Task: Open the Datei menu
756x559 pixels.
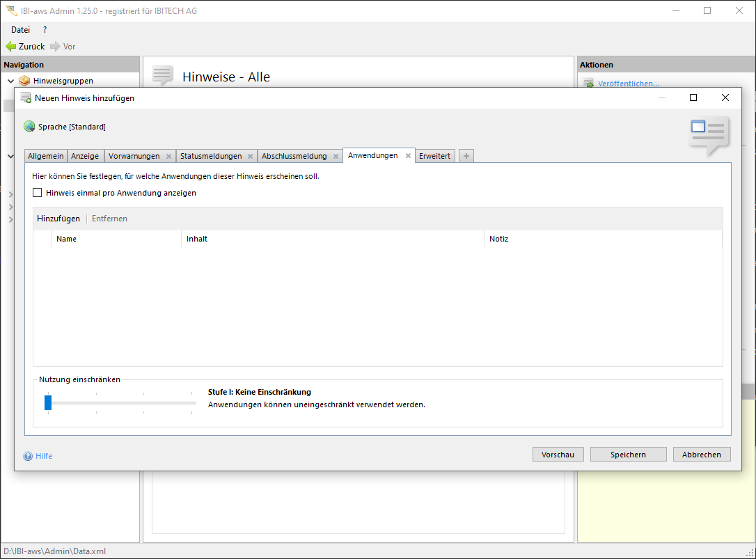Action: click(x=20, y=30)
